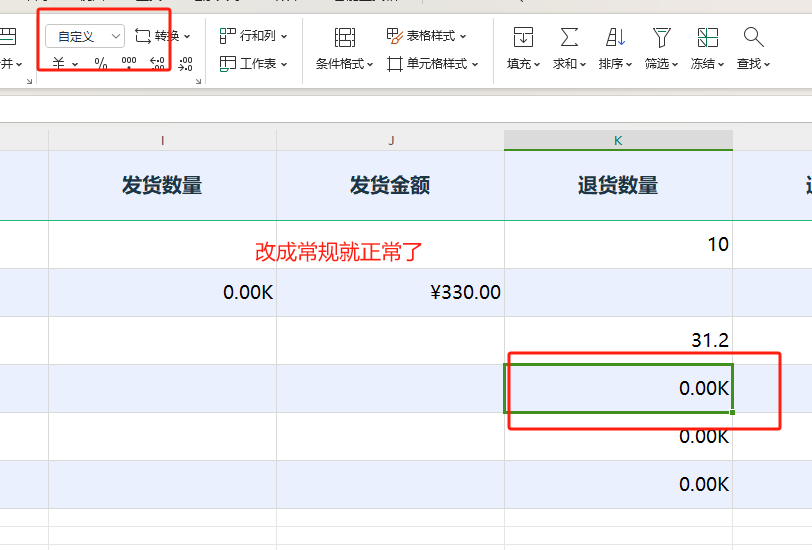Expand the currency symbol dropdown arrow
This screenshot has width=812, height=550.
75,64
